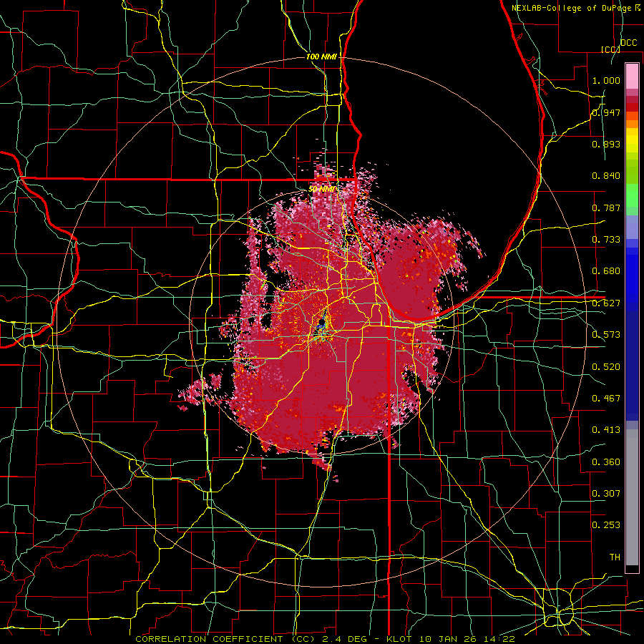Click the 0.253 scale label

point(606,525)
